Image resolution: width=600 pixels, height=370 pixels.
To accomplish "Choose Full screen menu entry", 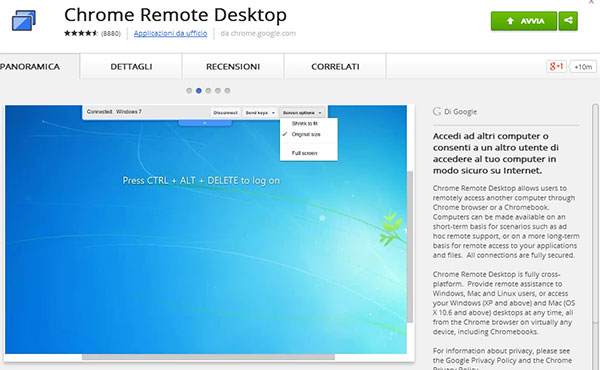I will tap(304, 153).
